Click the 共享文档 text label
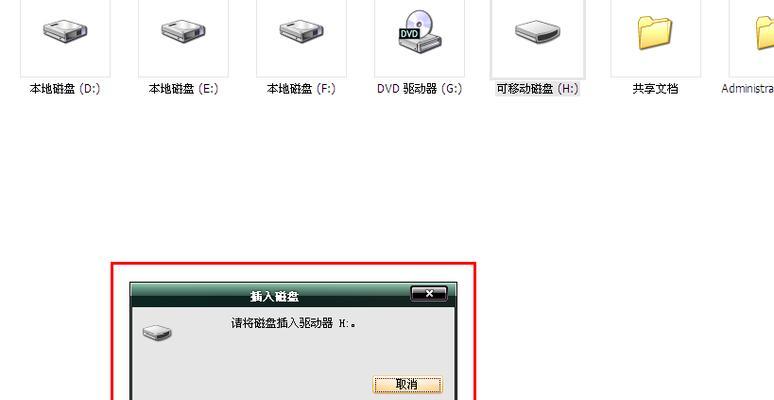 655,89
